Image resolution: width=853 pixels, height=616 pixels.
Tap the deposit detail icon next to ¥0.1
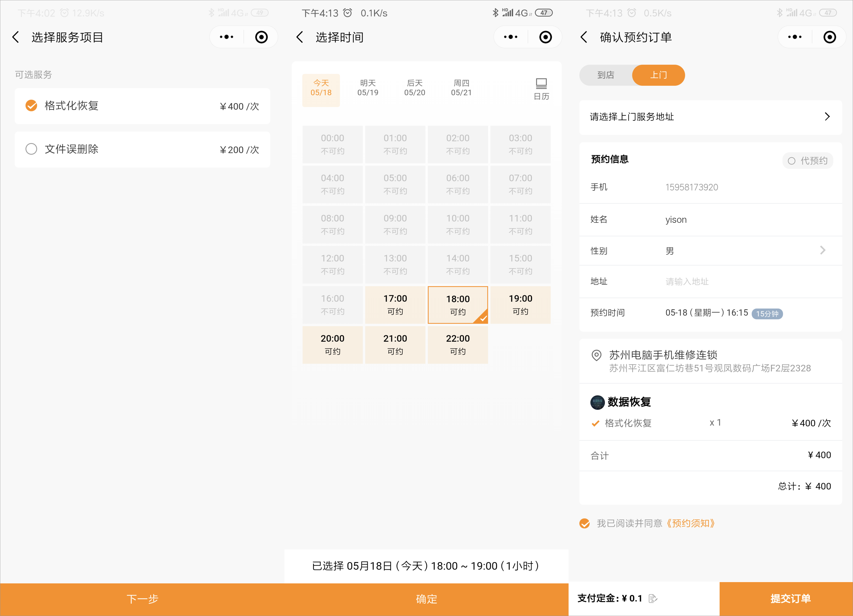pos(653,598)
